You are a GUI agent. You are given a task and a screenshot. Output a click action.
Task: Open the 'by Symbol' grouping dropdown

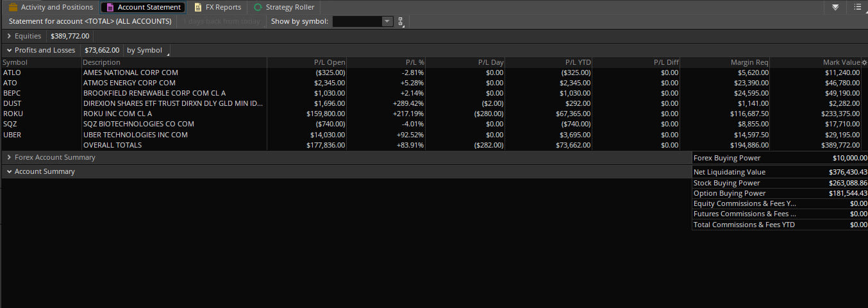tap(147, 50)
